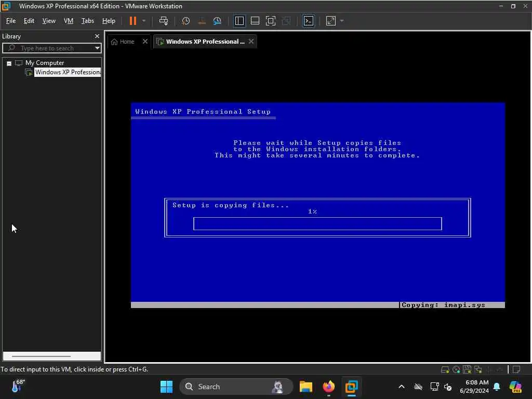Open the VM menu
This screenshot has width=532, height=399.
pyautogui.click(x=69, y=21)
